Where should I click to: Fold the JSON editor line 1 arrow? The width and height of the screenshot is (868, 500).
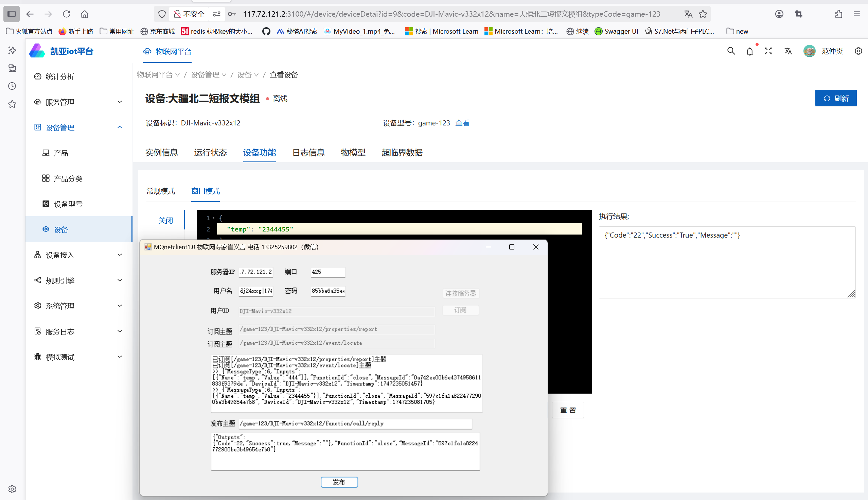click(213, 218)
